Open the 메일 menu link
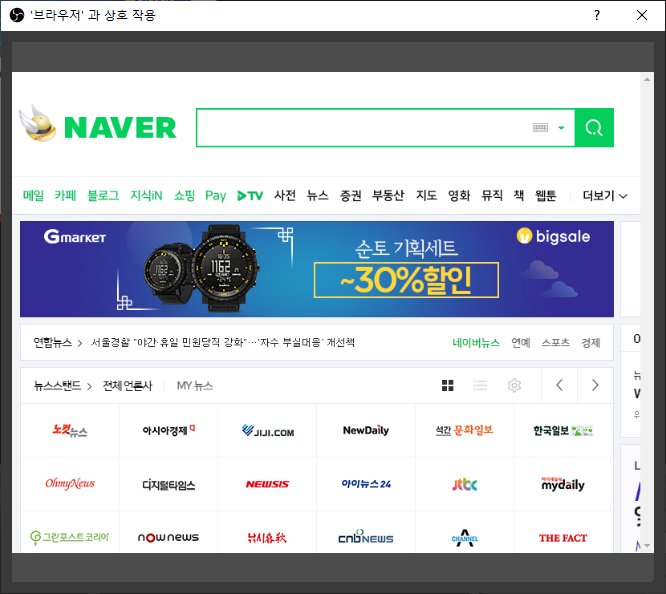The width and height of the screenshot is (666, 594). click(33, 195)
